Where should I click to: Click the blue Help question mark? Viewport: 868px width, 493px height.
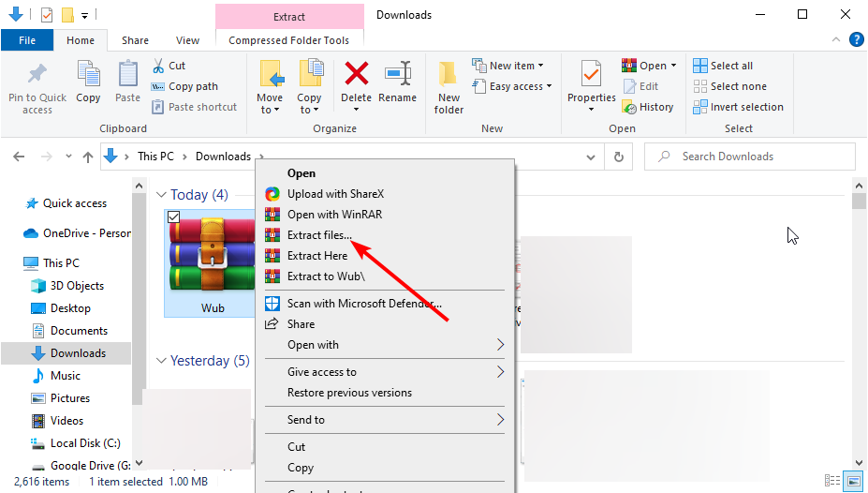pyautogui.click(x=856, y=39)
